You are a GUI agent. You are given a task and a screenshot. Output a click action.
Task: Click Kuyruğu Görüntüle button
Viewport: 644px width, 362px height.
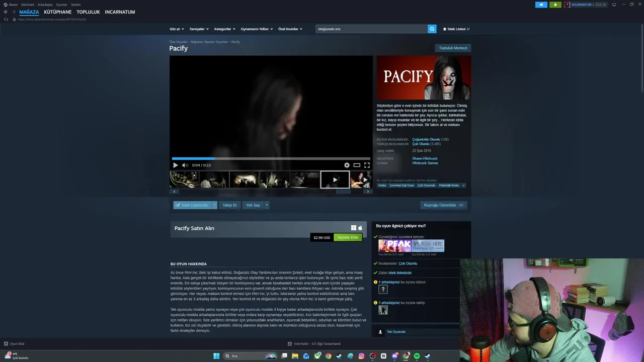point(443,205)
